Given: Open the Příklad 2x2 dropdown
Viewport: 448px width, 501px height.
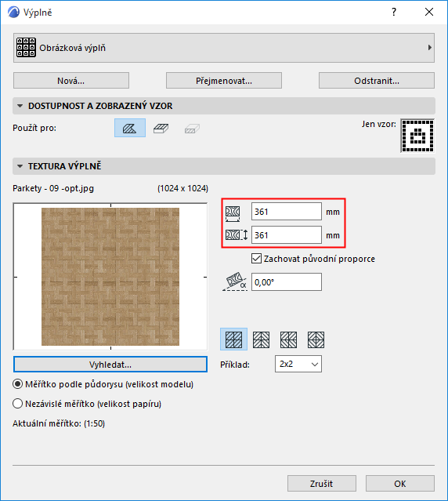Looking at the screenshot, I should click(298, 364).
